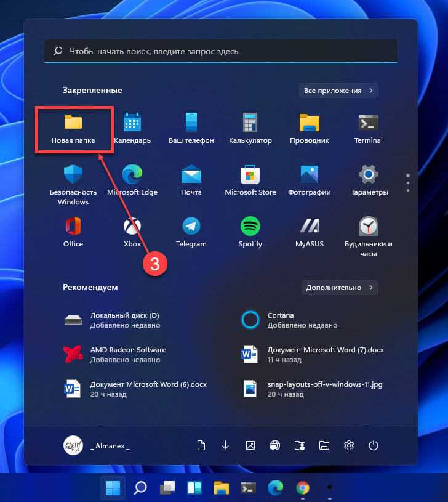Open snap-layouts-off-v-windows-11.jpg
448x502 pixels.
[312, 389]
